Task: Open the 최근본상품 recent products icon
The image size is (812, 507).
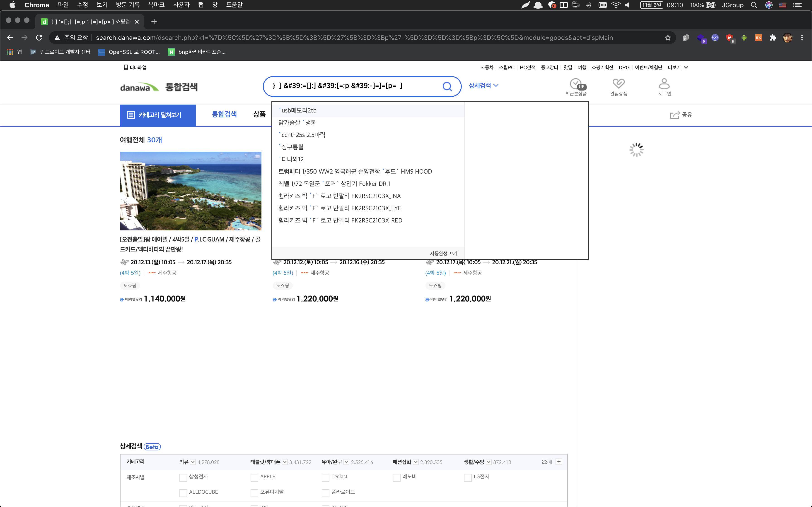Action: (576, 84)
